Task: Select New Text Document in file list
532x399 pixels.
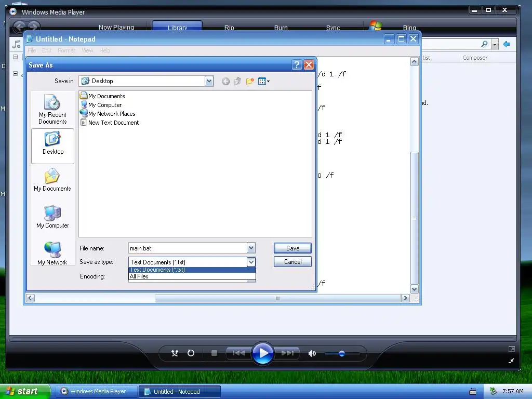Action: tap(109, 123)
